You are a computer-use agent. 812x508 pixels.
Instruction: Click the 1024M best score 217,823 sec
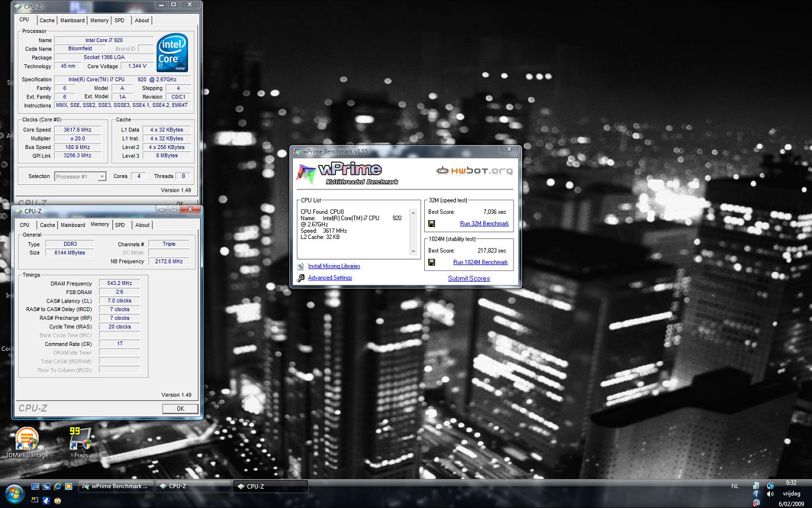coord(491,250)
